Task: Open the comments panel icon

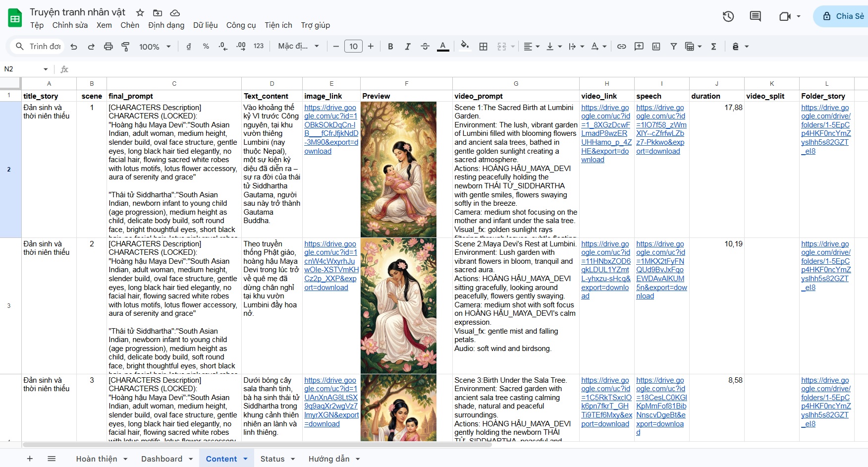Action: (x=755, y=16)
